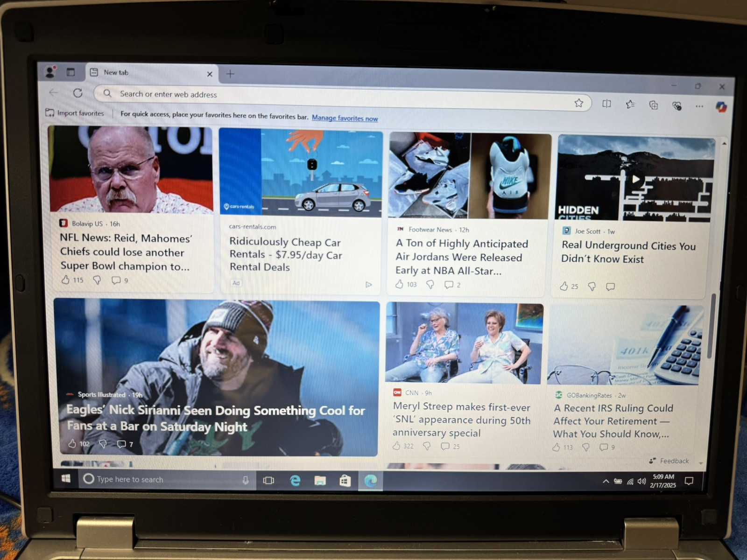Click the browser back arrow
Viewport: 747px width, 560px height.
[54, 92]
